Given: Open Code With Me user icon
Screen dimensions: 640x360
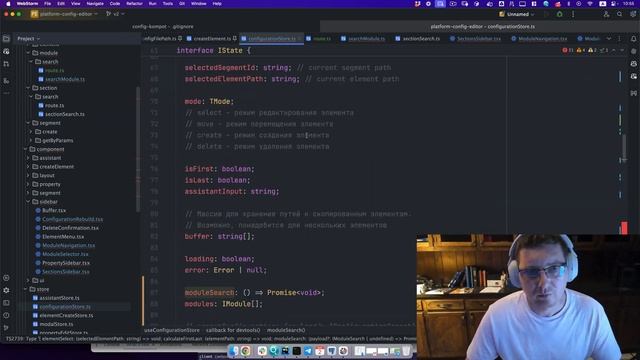Looking at the screenshot, I should point(606,14).
